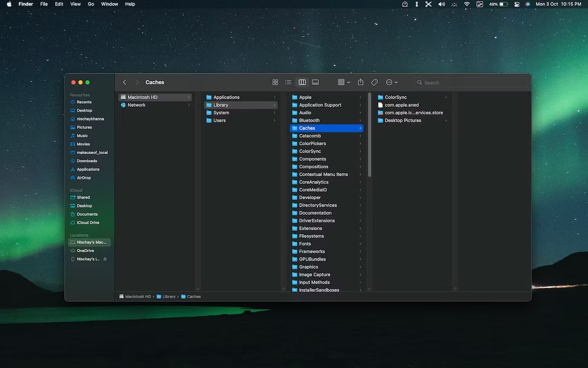Open the File menu
Screen dimensions: 588x368
(44, 4)
